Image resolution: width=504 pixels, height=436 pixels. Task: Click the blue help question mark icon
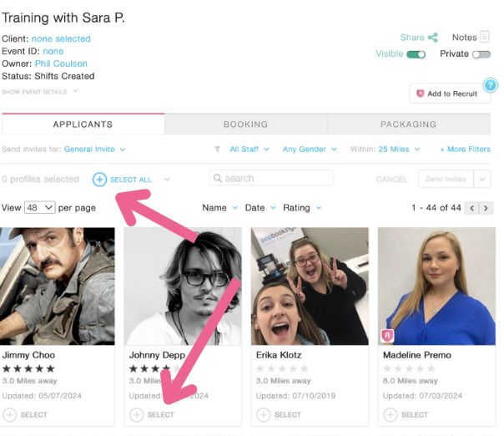490,85
